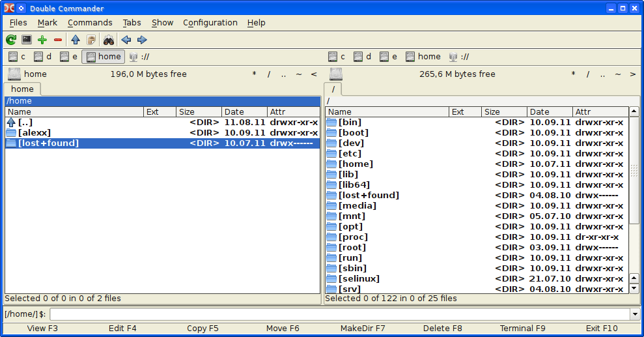This screenshot has height=337, width=644.
Task: Select [selinux] folder in right panel
Action: [x=477, y=278]
